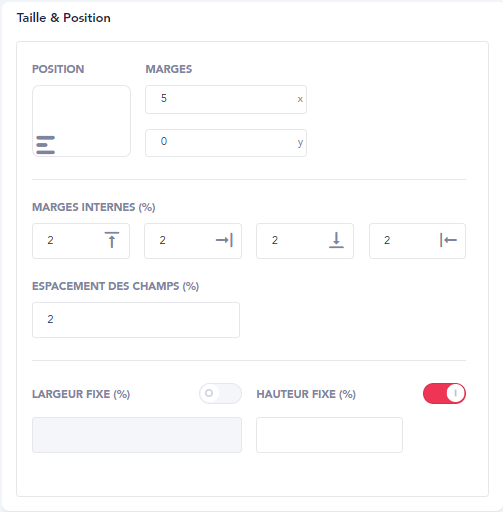503x512 pixels.
Task: Click the Taille & Position heading
Action: tap(64, 18)
